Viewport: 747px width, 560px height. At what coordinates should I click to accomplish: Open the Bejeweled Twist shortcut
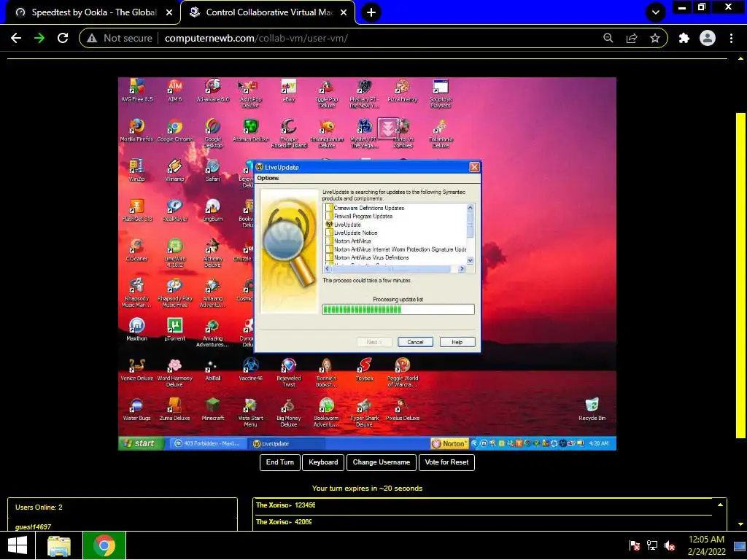[x=289, y=373]
